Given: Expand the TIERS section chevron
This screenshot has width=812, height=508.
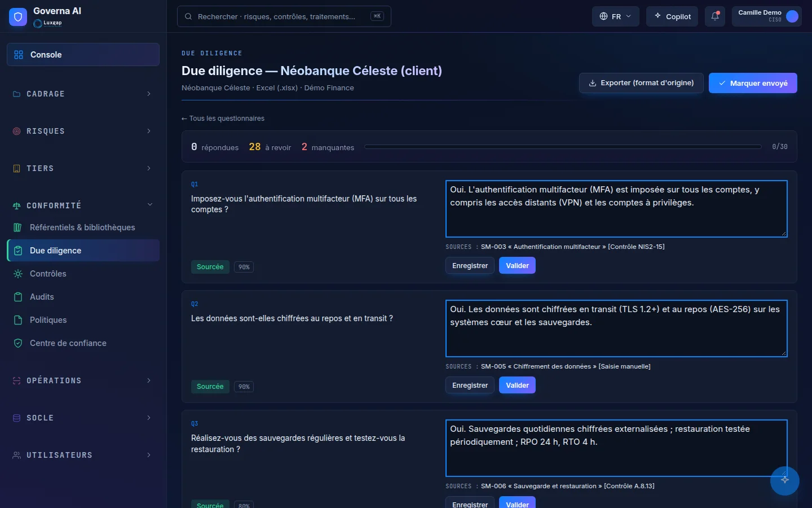Looking at the screenshot, I should 149,168.
